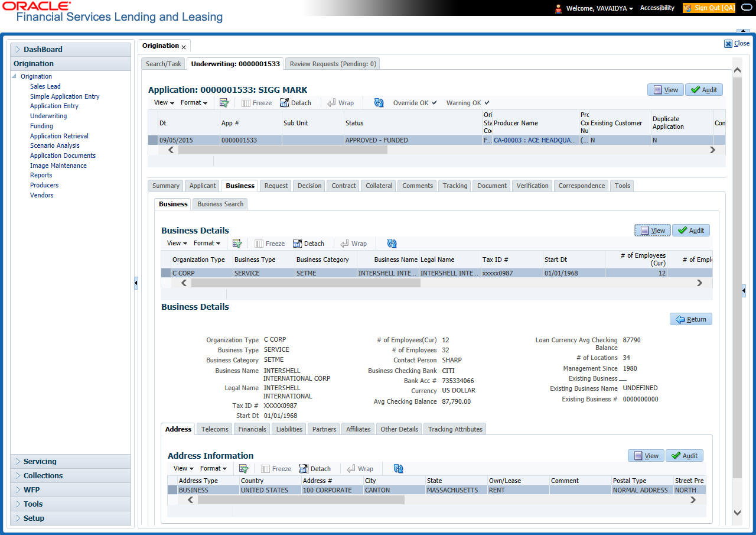Expand the Servicing accordion section
Screen dimensions: 756x535
coord(71,461)
